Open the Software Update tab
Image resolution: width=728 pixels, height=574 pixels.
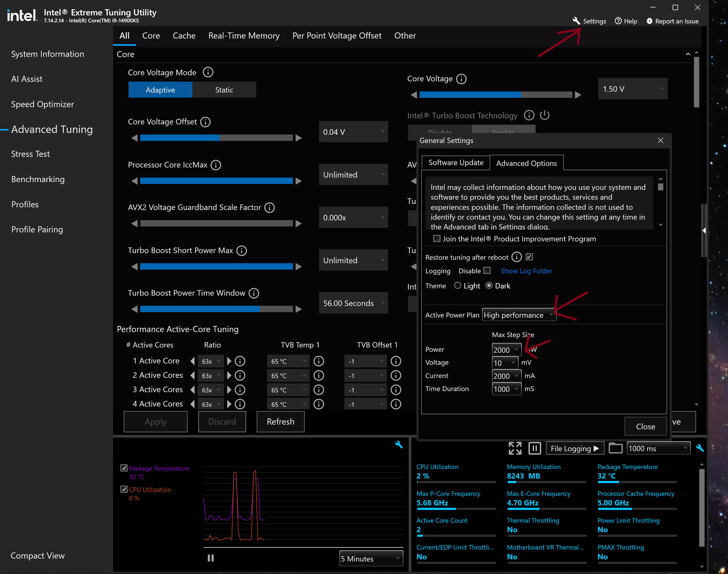tap(456, 163)
